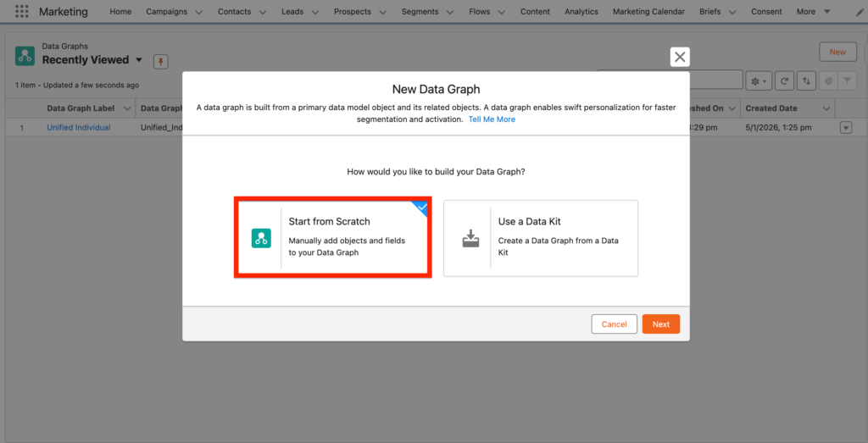Open the Tell Me More link
The height and width of the screenshot is (443, 868).
click(x=492, y=119)
